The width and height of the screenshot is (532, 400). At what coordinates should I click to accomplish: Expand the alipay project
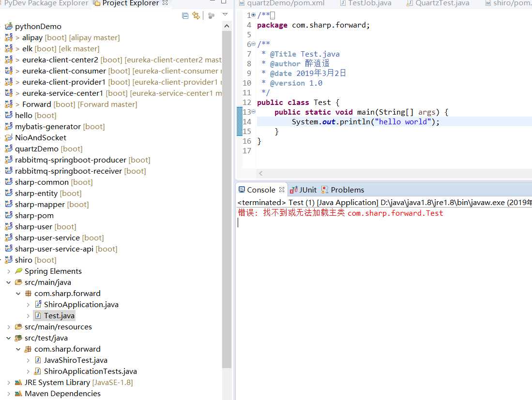click(17, 38)
